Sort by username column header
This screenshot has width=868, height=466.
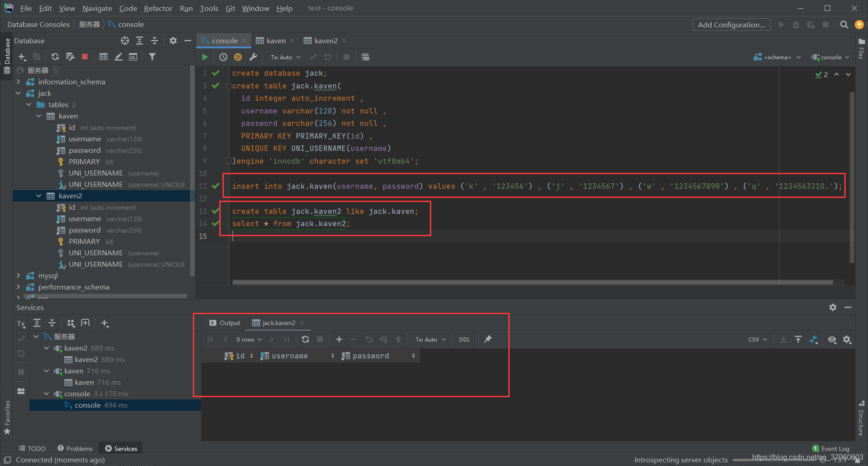(x=297, y=356)
